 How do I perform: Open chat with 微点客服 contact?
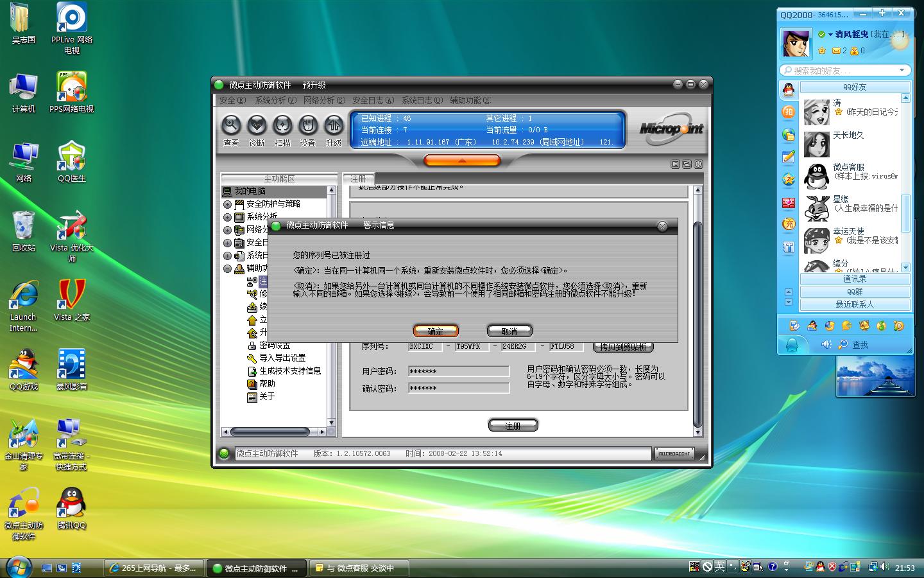tap(850, 175)
